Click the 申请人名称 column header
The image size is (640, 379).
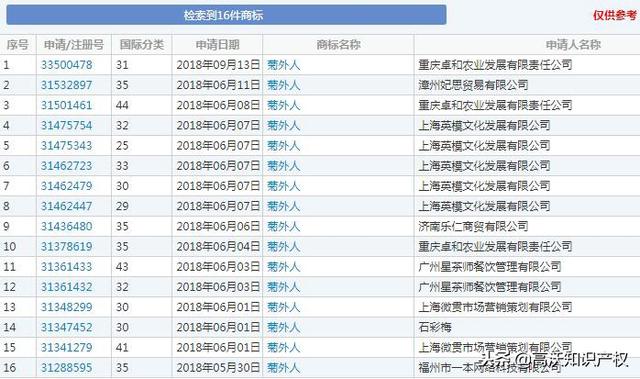click(573, 44)
